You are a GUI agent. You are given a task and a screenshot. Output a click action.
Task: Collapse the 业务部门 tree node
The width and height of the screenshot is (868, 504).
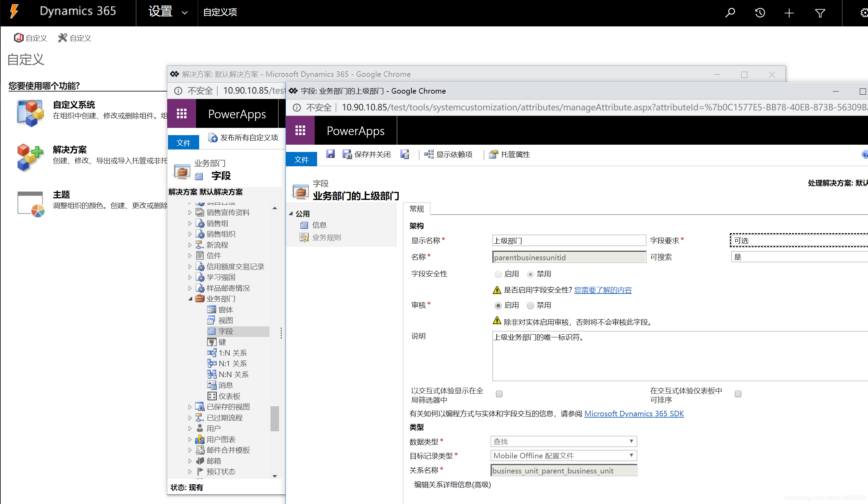point(190,299)
